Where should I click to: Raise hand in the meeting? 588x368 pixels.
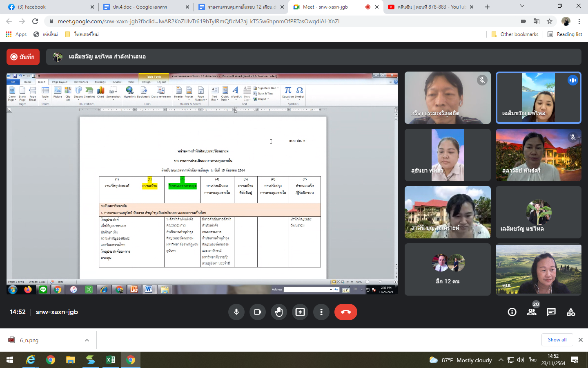(279, 312)
